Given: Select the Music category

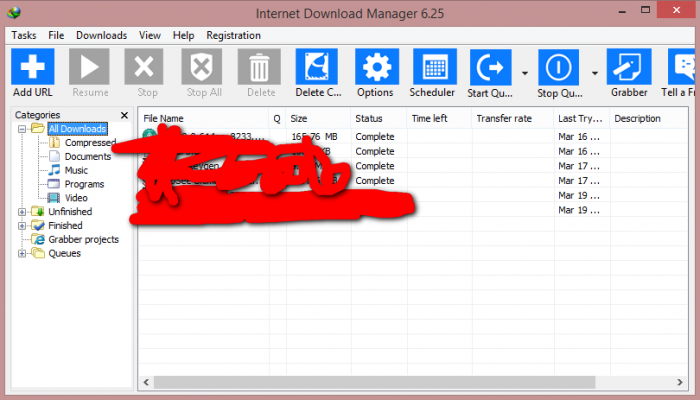Looking at the screenshot, I should click(x=76, y=170).
